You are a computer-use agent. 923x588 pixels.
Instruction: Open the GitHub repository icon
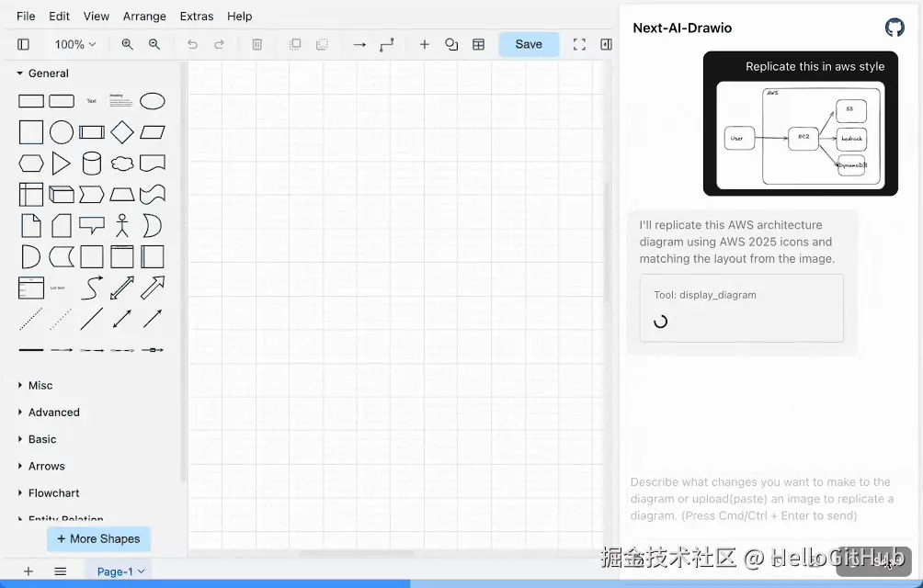[x=894, y=28]
